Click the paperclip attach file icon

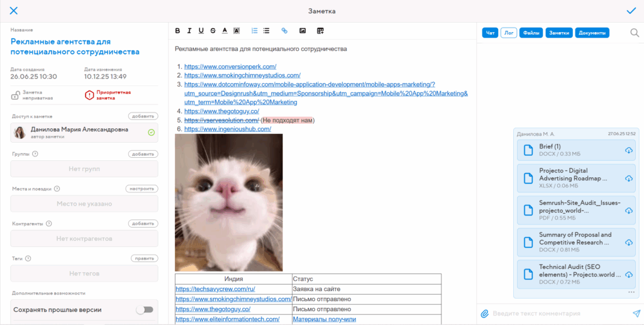[x=484, y=313]
